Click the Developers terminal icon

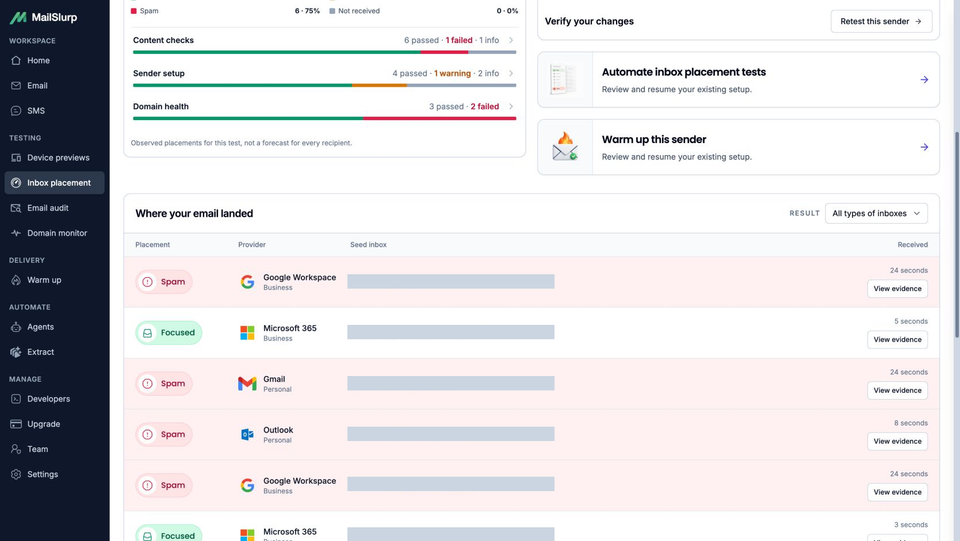(16, 399)
